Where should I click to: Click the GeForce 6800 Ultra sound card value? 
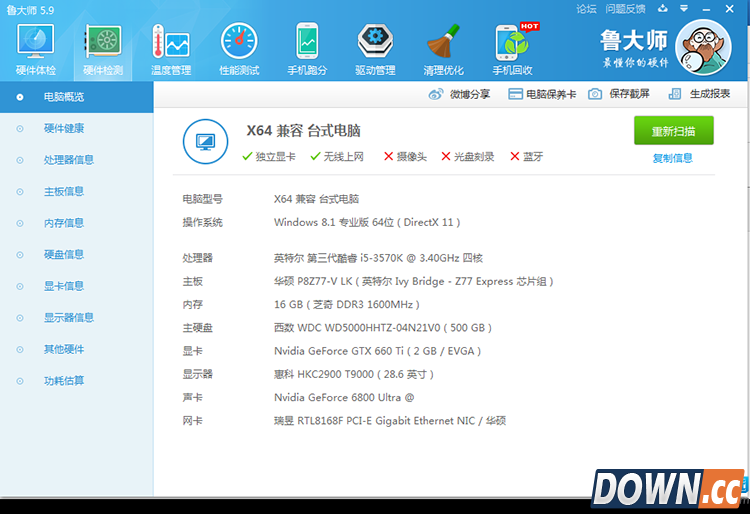click(x=344, y=397)
